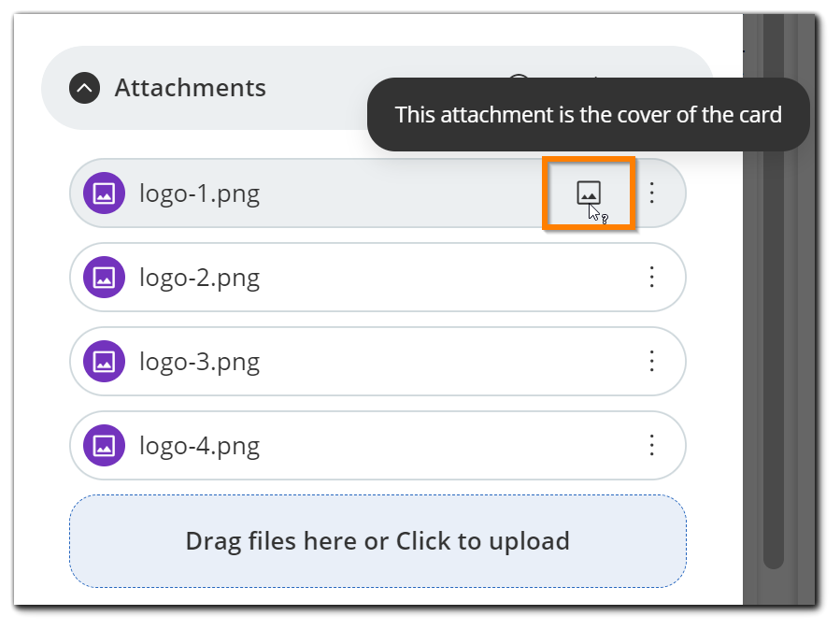Click the card cover icon on logo-1.png
This screenshot has height=630, width=840.
(x=589, y=193)
